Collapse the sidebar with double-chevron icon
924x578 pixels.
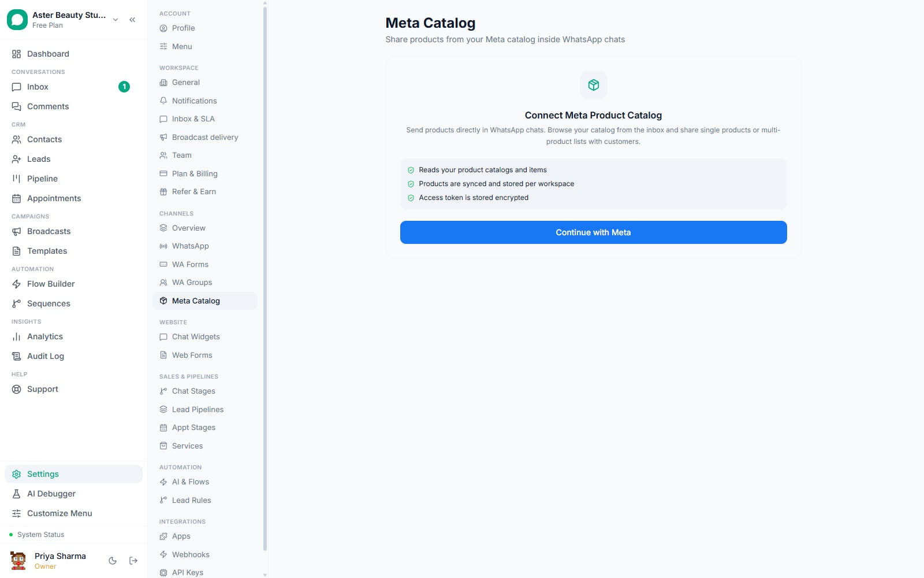tap(132, 20)
